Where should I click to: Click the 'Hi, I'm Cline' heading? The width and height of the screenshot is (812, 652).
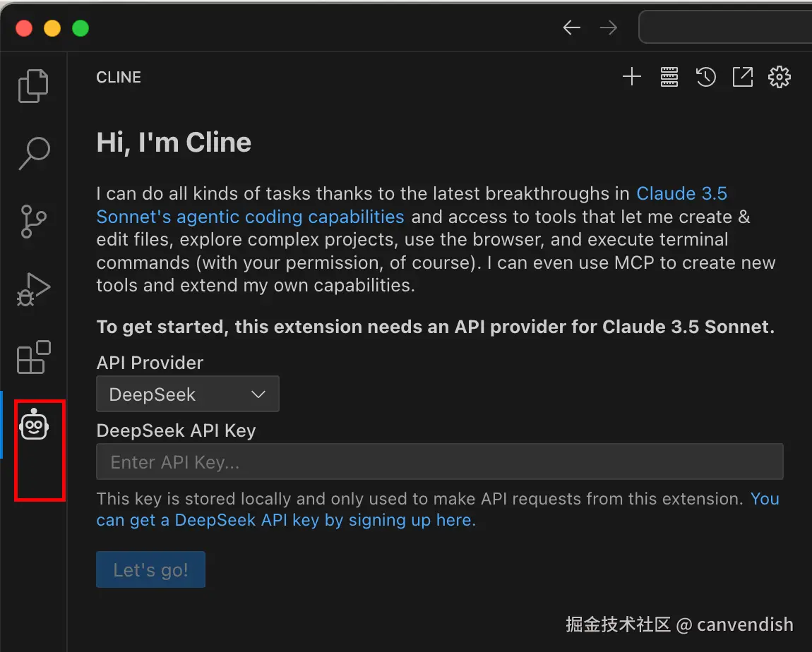click(174, 143)
